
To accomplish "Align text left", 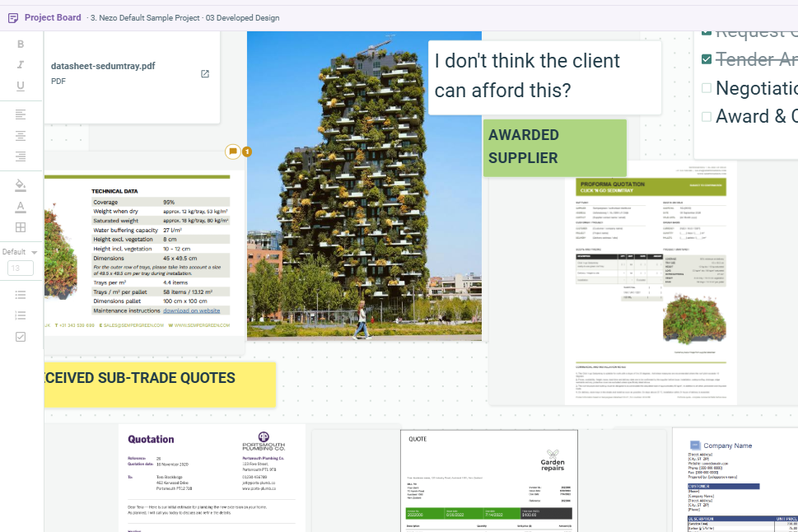I will 21,114.
